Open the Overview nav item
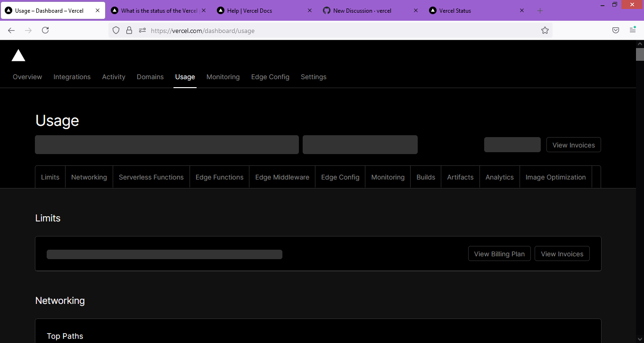 pos(27,77)
